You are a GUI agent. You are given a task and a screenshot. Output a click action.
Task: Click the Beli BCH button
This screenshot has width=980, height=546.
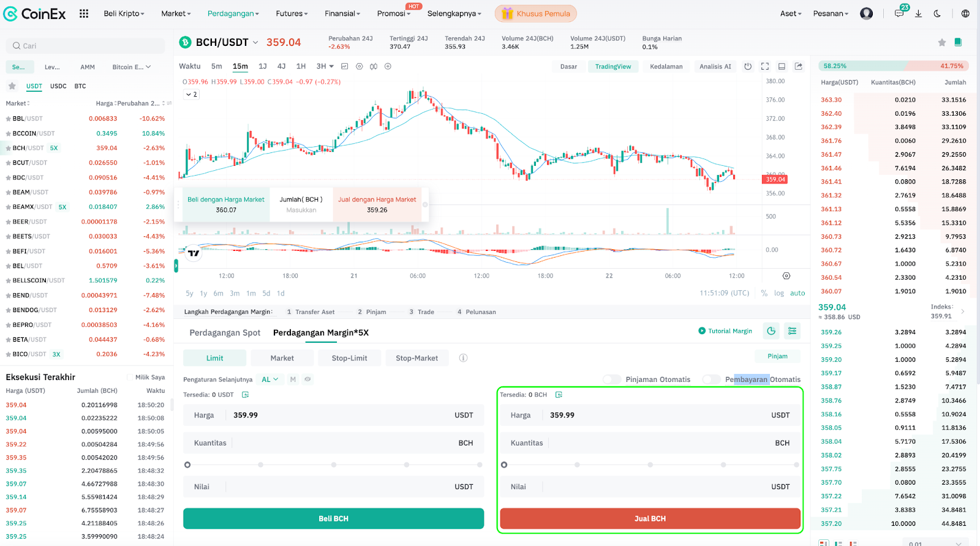[333, 518]
